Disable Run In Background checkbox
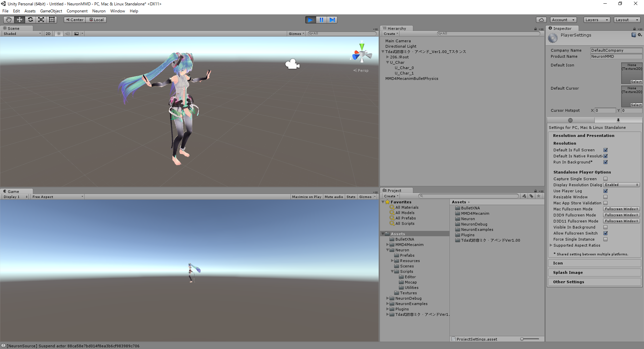Screen dimensions: 644x349 coord(605,162)
